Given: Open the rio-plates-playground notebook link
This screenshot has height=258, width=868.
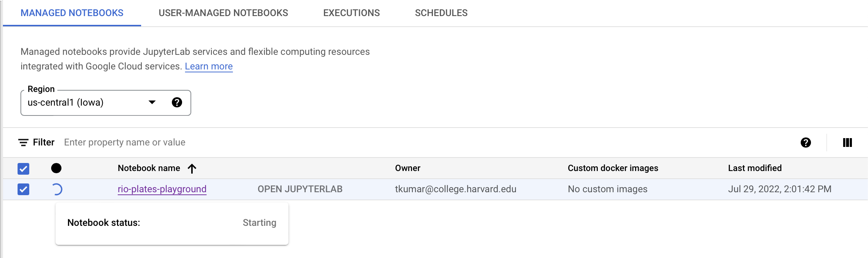Looking at the screenshot, I should [x=162, y=189].
